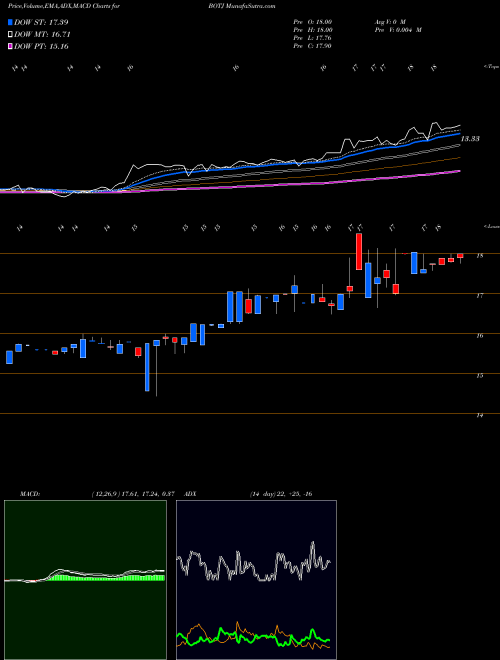This screenshot has height=660, width=500.
Task: Click the Pre C: 17.90 value
Action: point(313,46)
